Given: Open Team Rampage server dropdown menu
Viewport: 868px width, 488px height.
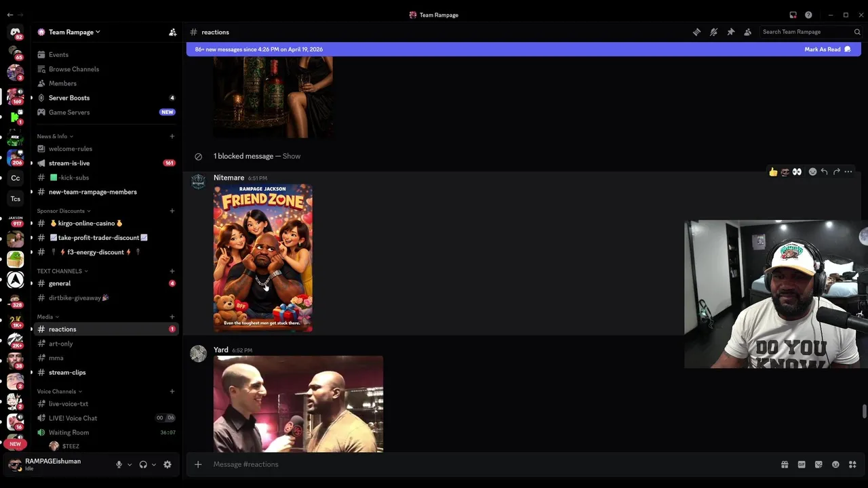Looking at the screenshot, I should tap(75, 32).
